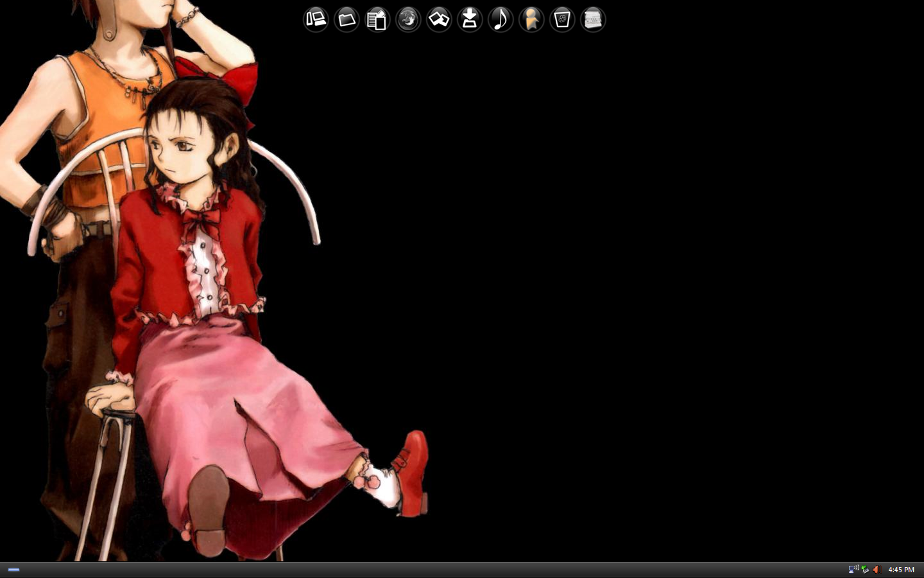The image size is (924, 578).
Task: Open the downloads icon in the dock
Action: tap(470, 19)
